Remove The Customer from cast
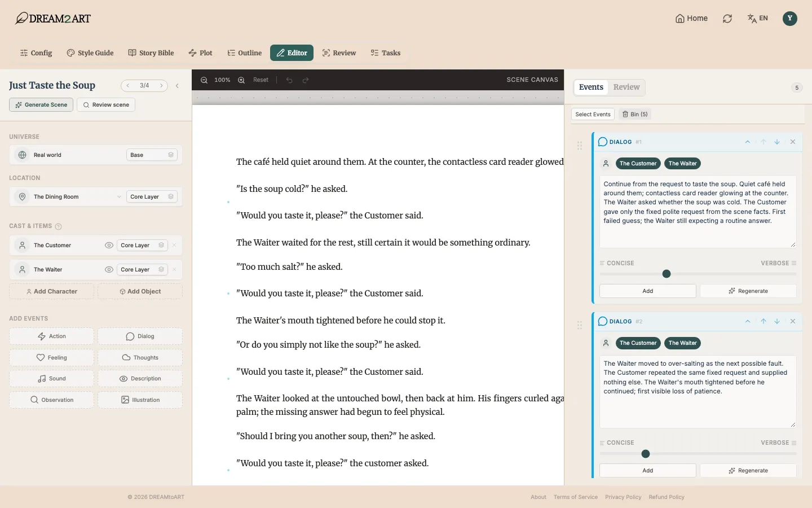The height and width of the screenshot is (508, 812). tap(174, 245)
